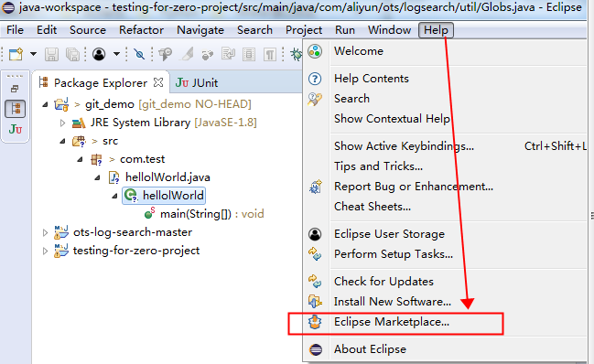Click the grayed pencil marker toolbar icon

[x=187, y=55]
